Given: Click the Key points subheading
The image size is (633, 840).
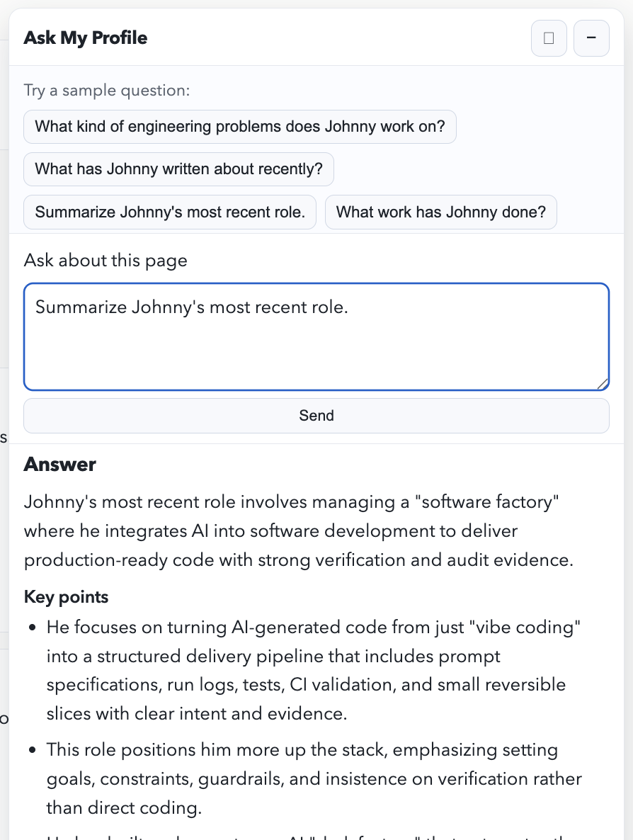Looking at the screenshot, I should point(66,597).
